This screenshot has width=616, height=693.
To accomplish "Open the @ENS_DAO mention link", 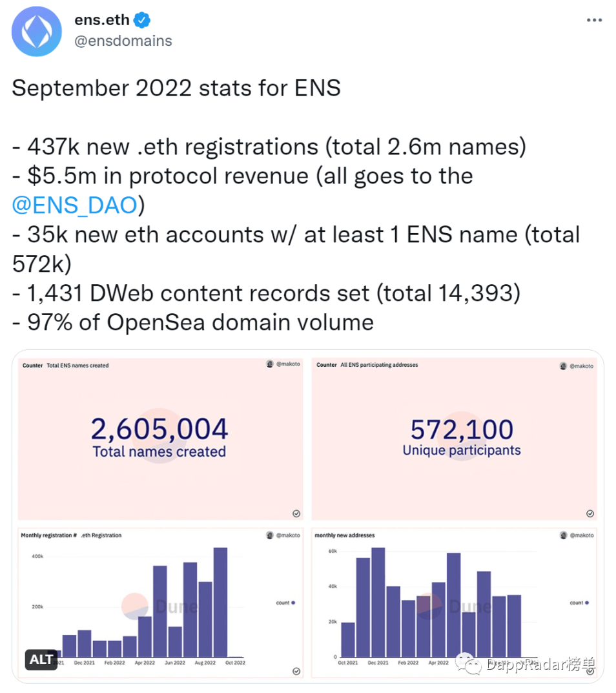I will click(x=75, y=205).
